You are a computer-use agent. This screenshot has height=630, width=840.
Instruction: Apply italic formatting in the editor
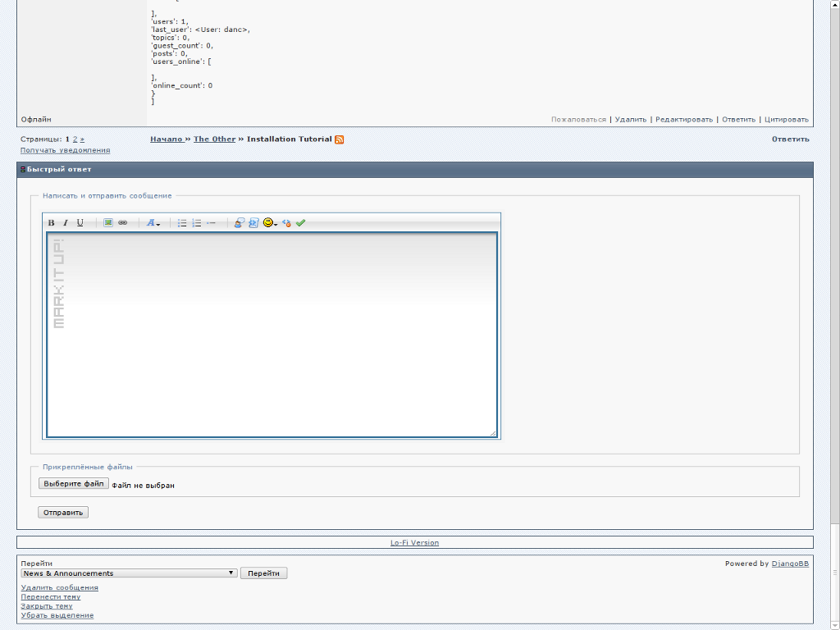click(66, 223)
